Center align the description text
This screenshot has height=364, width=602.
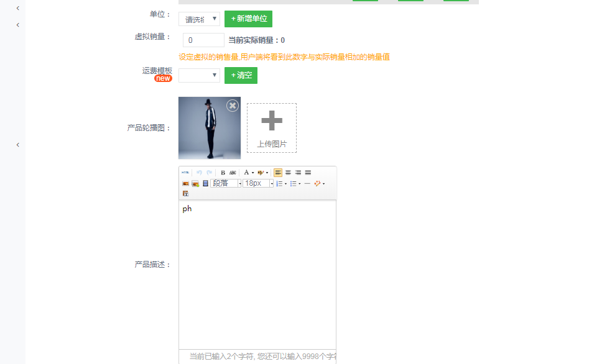click(x=288, y=173)
